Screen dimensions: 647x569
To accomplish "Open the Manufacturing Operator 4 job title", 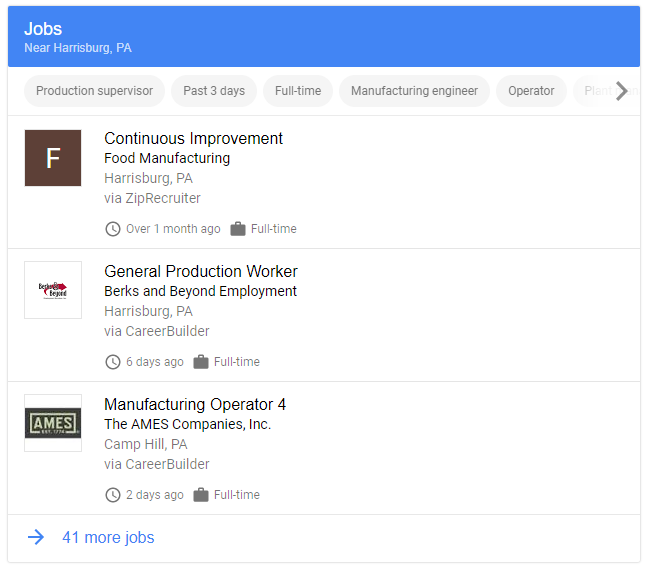I will [195, 404].
